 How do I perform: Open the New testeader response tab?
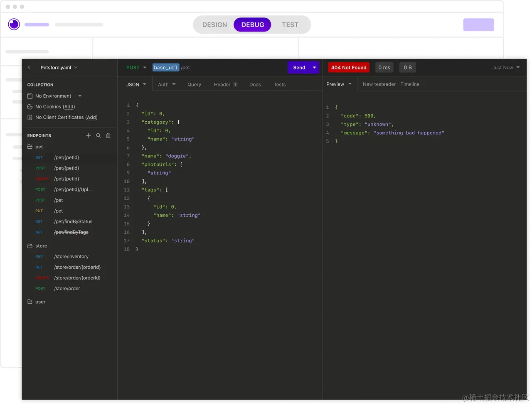pyautogui.click(x=379, y=84)
